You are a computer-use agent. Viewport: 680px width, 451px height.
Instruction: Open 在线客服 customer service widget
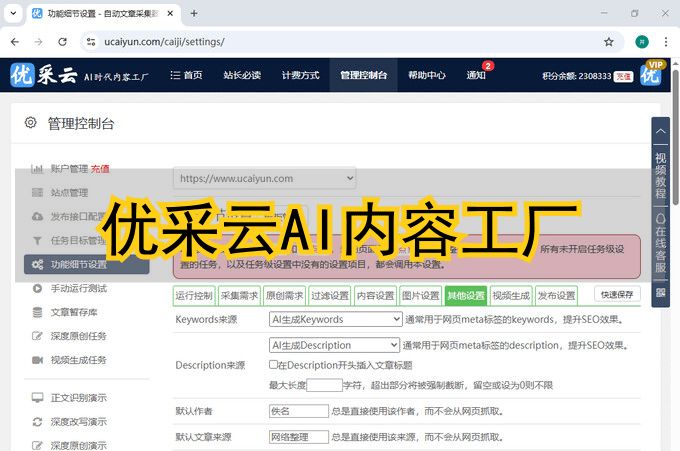click(x=660, y=243)
